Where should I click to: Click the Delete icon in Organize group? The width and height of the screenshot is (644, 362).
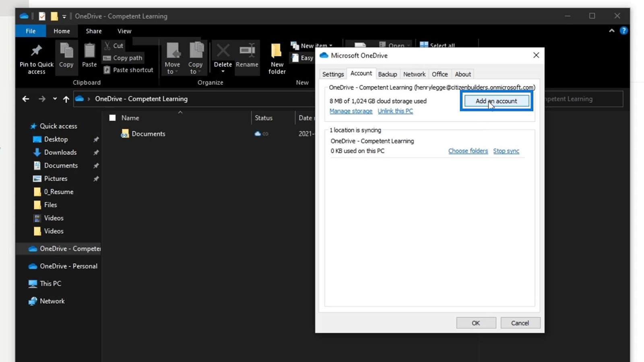(x=223, y=51)
